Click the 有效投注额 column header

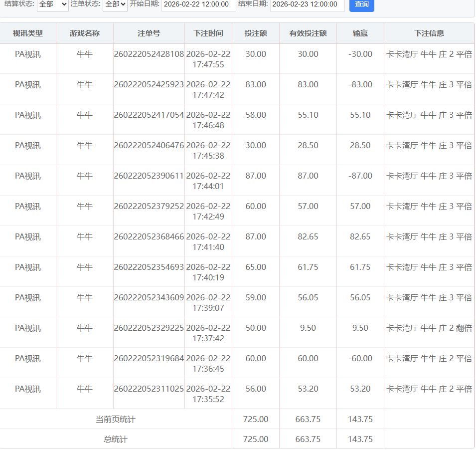[308, 33]
